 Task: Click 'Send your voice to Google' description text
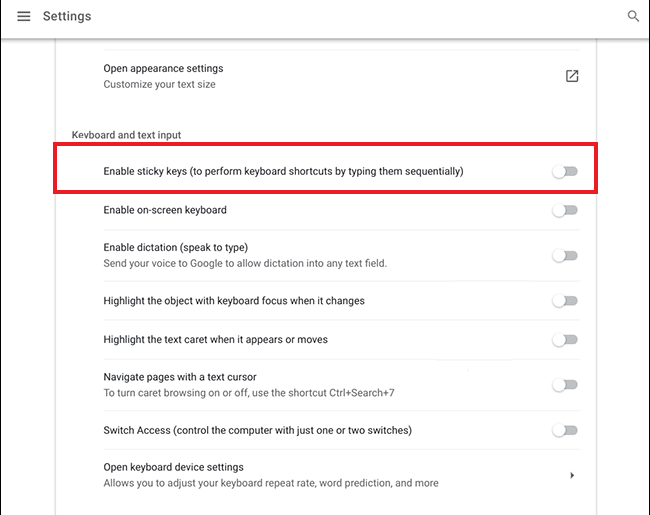[245, 263]
